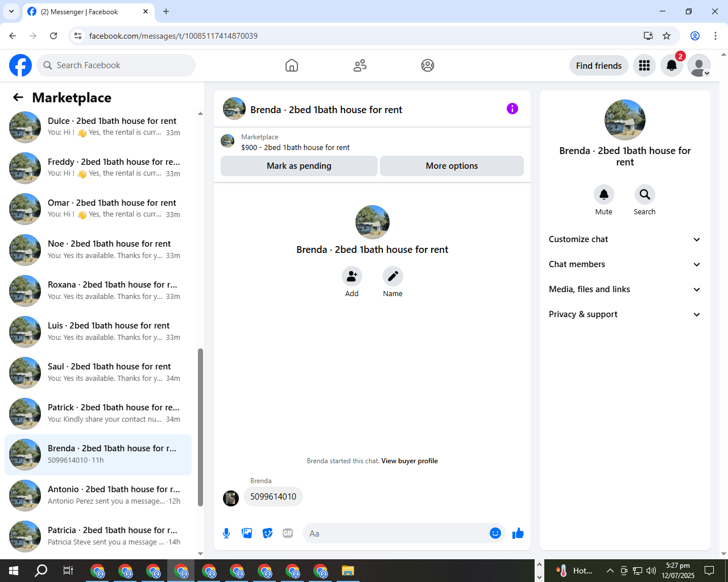The width and height of the screenshot is (728, 582).
Task: Open the Patrick conversation
Action: 98,413
